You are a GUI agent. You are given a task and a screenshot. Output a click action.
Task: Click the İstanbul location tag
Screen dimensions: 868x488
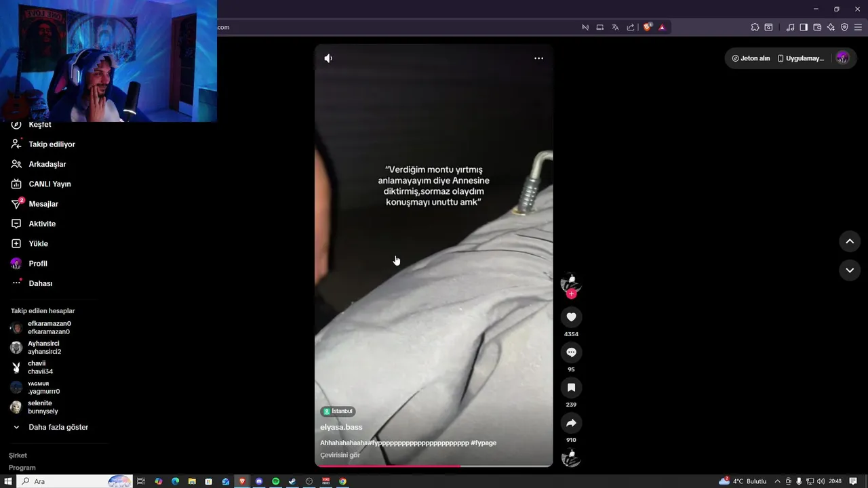point(338,411)
